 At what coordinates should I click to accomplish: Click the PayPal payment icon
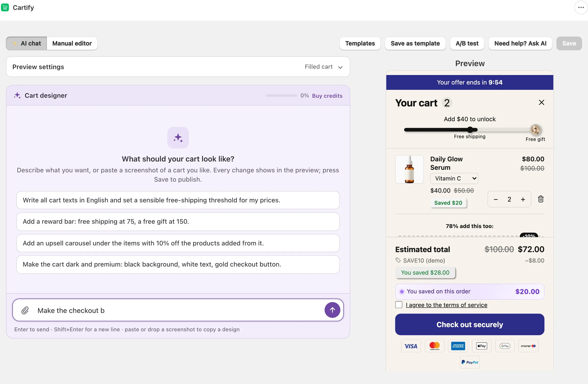(470, 362)
